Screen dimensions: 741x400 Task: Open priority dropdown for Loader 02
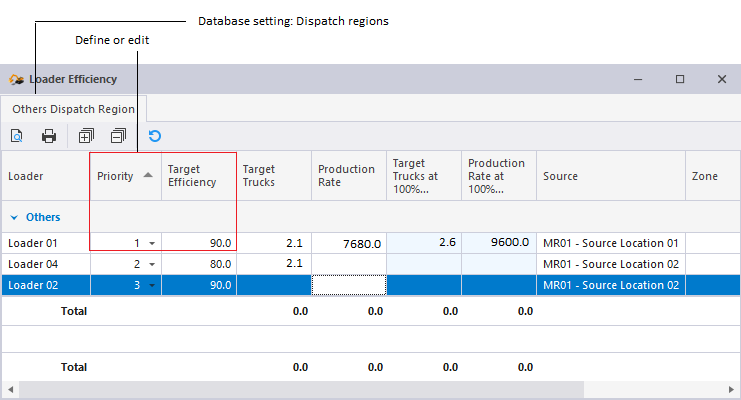(x=152, y=285)
